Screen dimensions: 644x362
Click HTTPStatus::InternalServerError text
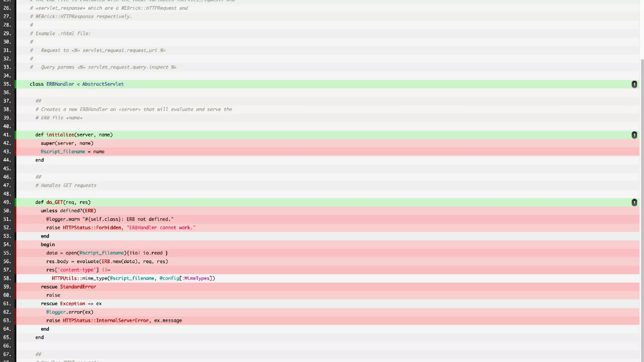click(106, 321)
